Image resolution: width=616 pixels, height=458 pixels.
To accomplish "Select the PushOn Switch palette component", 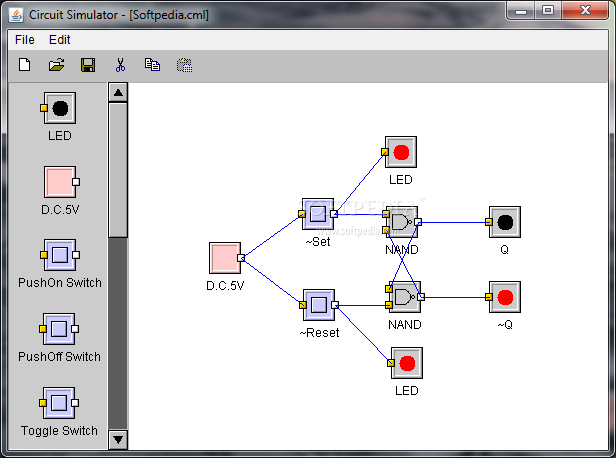I will pos(60,255).
